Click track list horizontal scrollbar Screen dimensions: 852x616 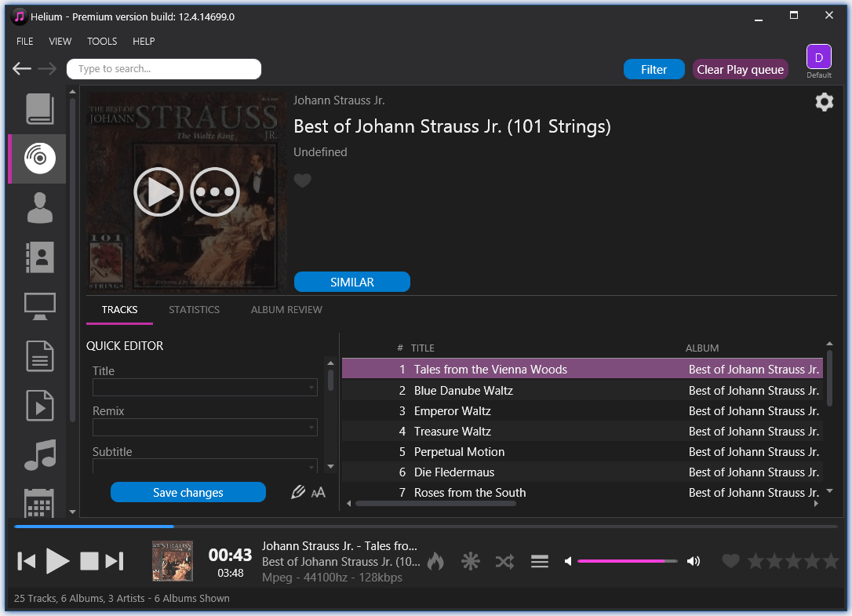435,504
